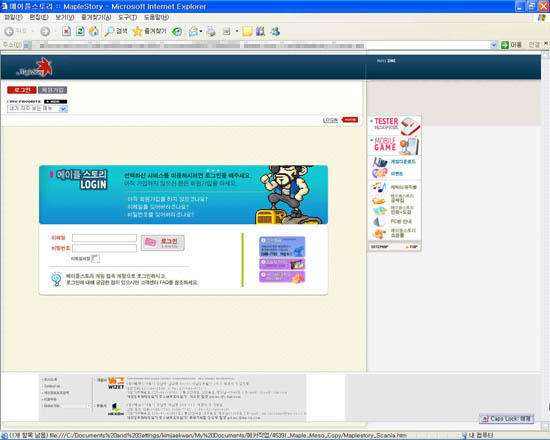Image resolution: width=550 pixels, height=440 pixels.
Task: Open the address bar history dropdown arrow
Action: [494, 45]
